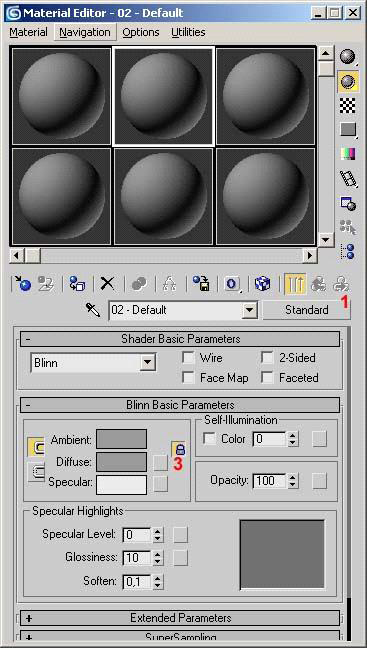Click the Diffuse map button

click(x=160, y=463)
